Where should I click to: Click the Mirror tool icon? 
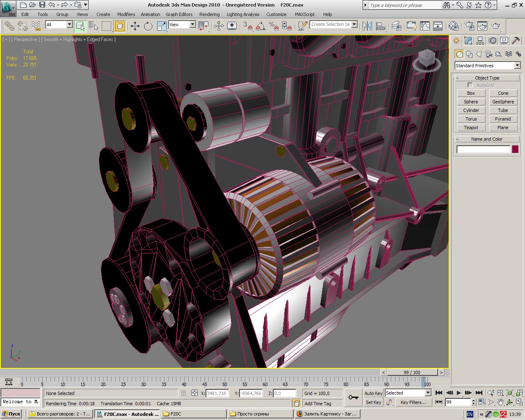click(367, 26)
